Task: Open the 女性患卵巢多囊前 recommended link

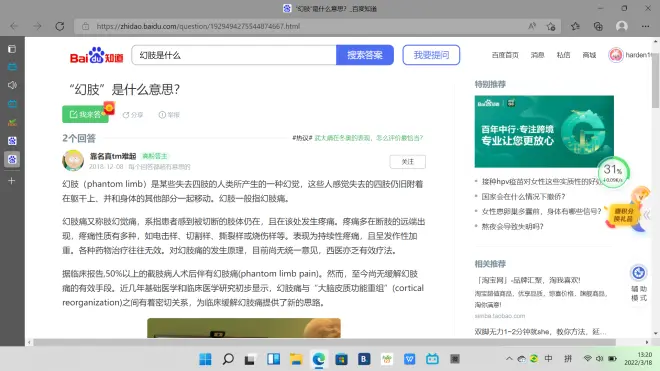Action: [x=541, y=211]
